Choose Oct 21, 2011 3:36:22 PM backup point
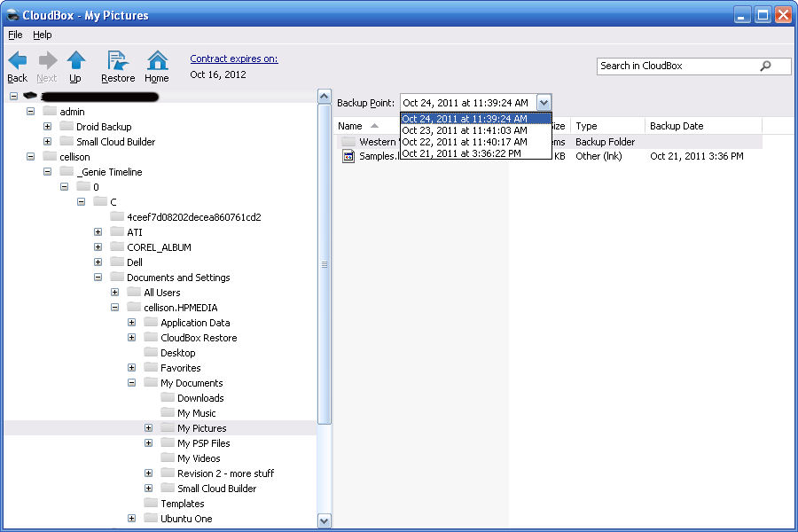 pos(476,153)
